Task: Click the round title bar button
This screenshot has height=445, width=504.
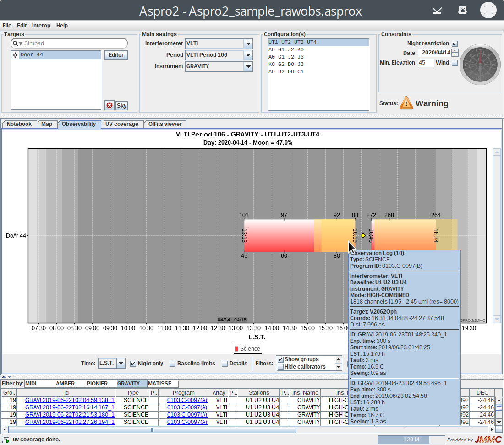Action: 488,10
